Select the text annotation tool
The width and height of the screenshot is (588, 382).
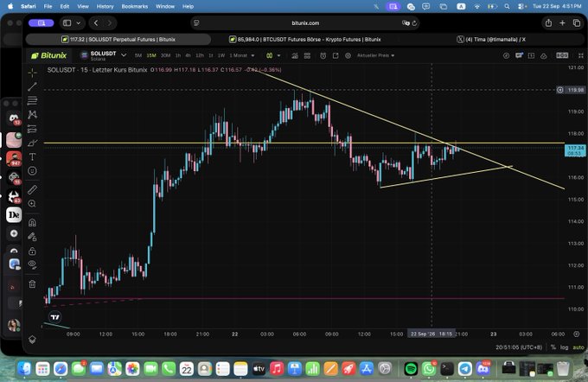coord(32,156)
